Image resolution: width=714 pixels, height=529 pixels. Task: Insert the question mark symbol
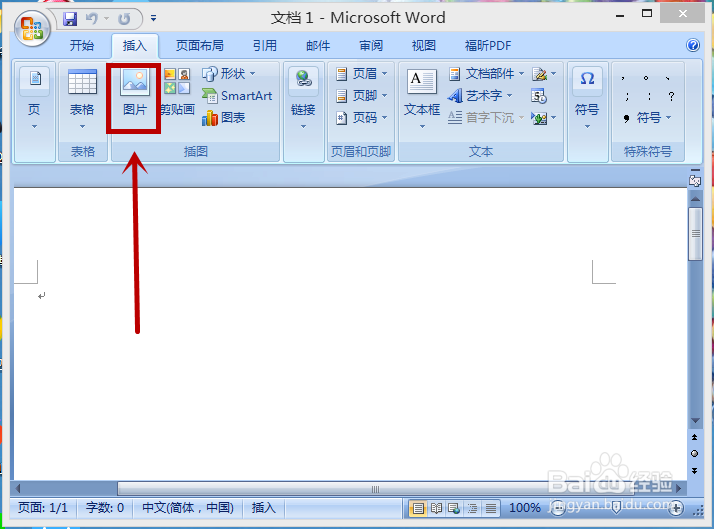671,96
